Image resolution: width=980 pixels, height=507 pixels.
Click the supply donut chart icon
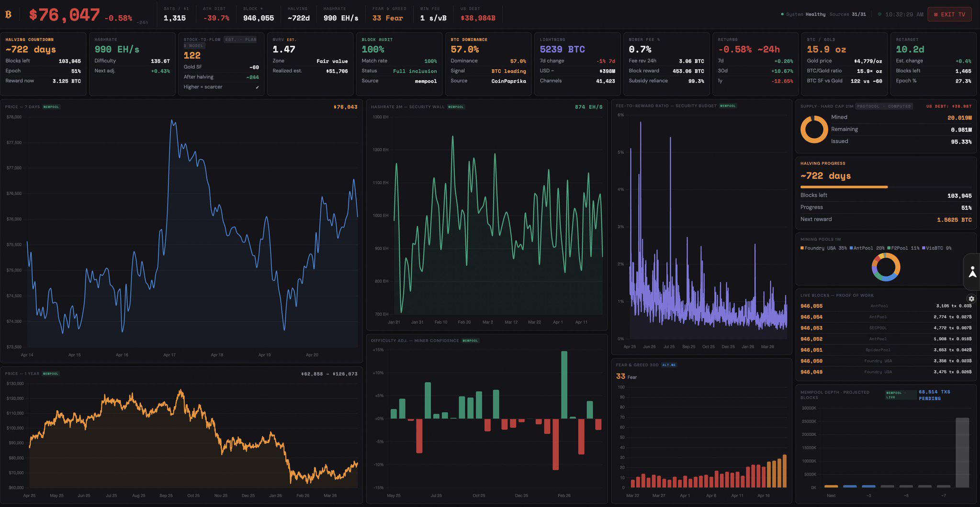(814, 129)
